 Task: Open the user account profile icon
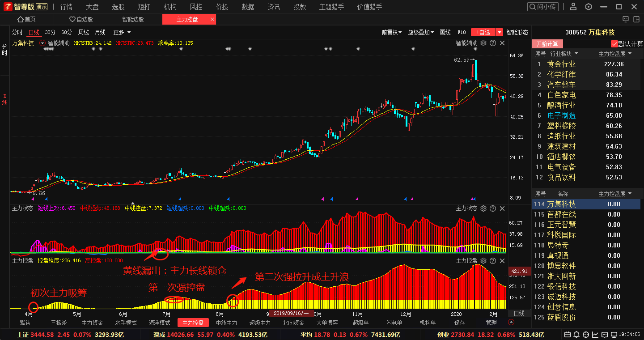(x=574, y=7)
